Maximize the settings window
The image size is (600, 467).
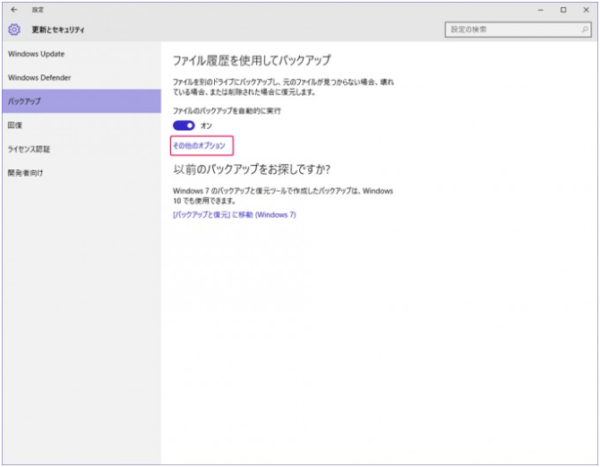(x=563, y=10)
